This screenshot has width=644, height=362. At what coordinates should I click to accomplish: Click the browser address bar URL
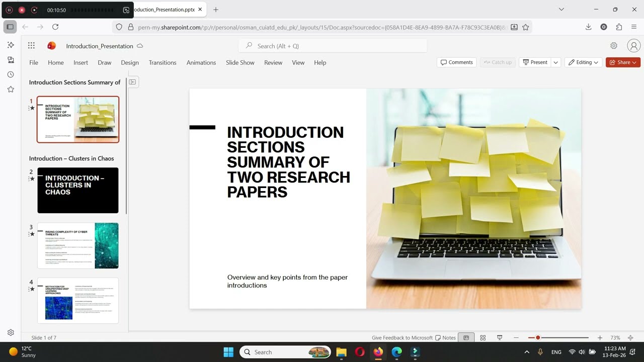click(x=322, y=27)
